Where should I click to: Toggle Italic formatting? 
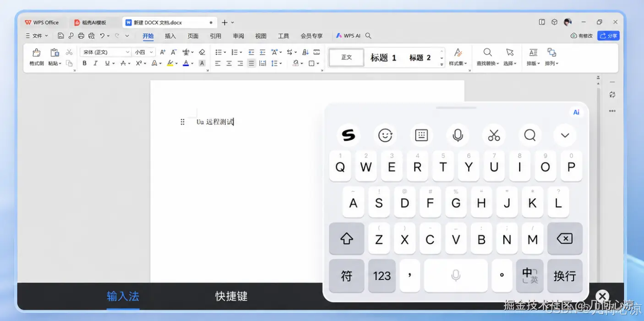point(96,63)
